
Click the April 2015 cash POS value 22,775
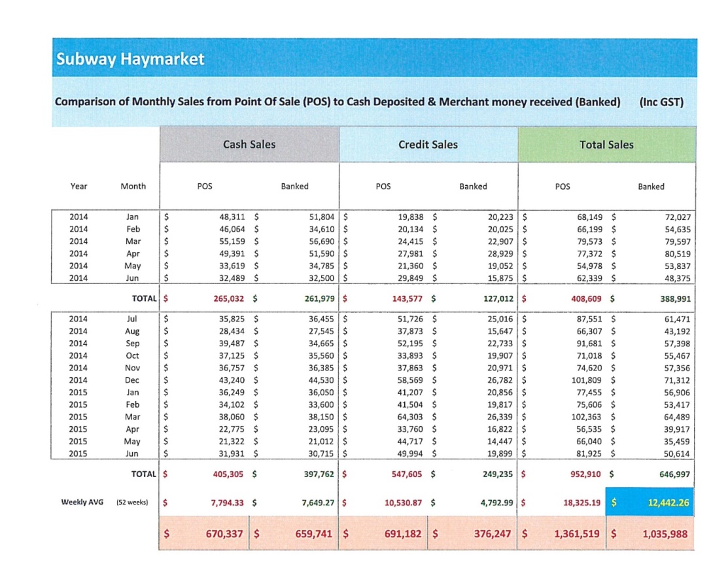pos(232,429)
